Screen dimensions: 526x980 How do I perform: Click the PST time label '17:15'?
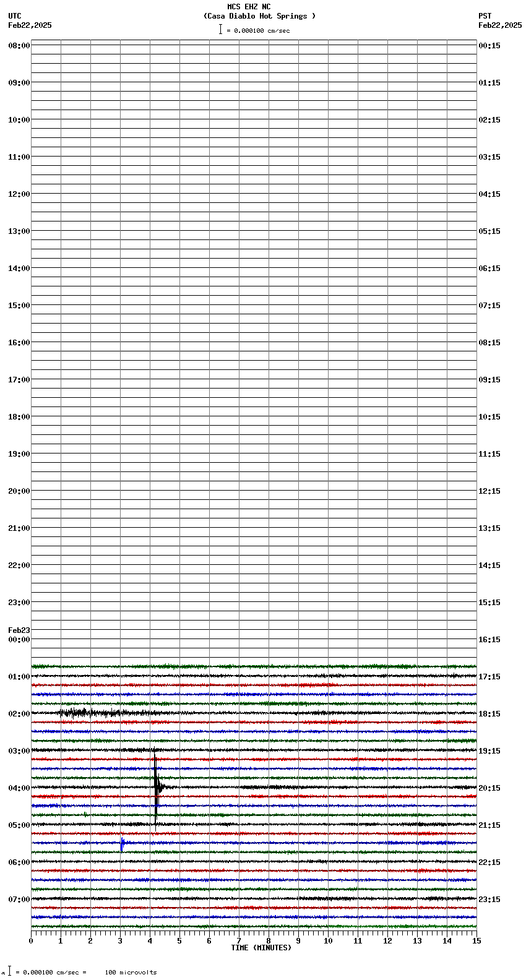[489, 677]
